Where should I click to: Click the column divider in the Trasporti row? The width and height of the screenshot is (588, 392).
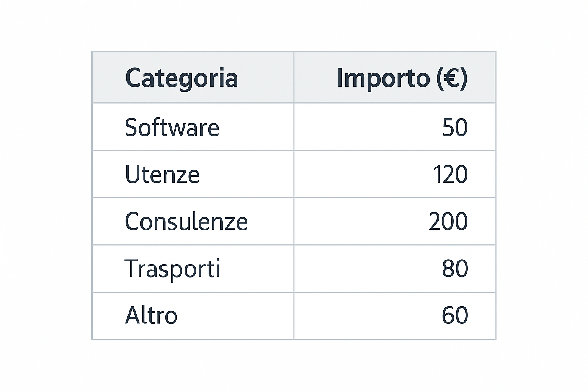(x=294, y=269)
